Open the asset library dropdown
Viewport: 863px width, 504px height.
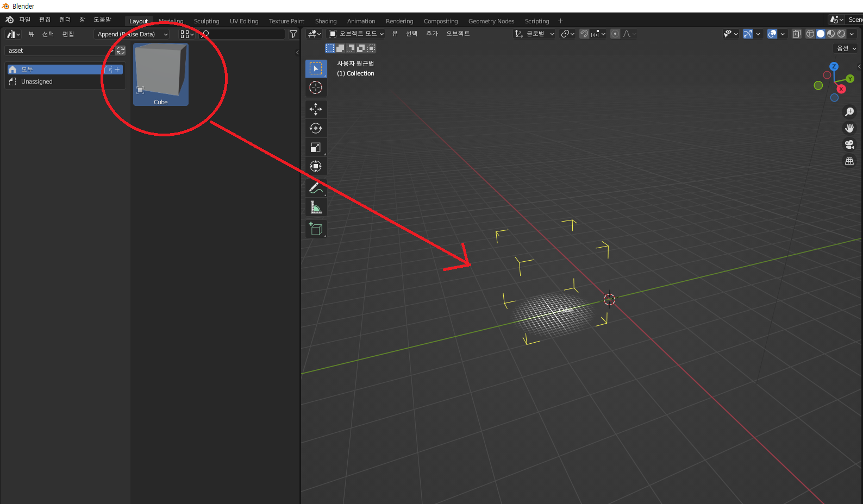(60, 51)
